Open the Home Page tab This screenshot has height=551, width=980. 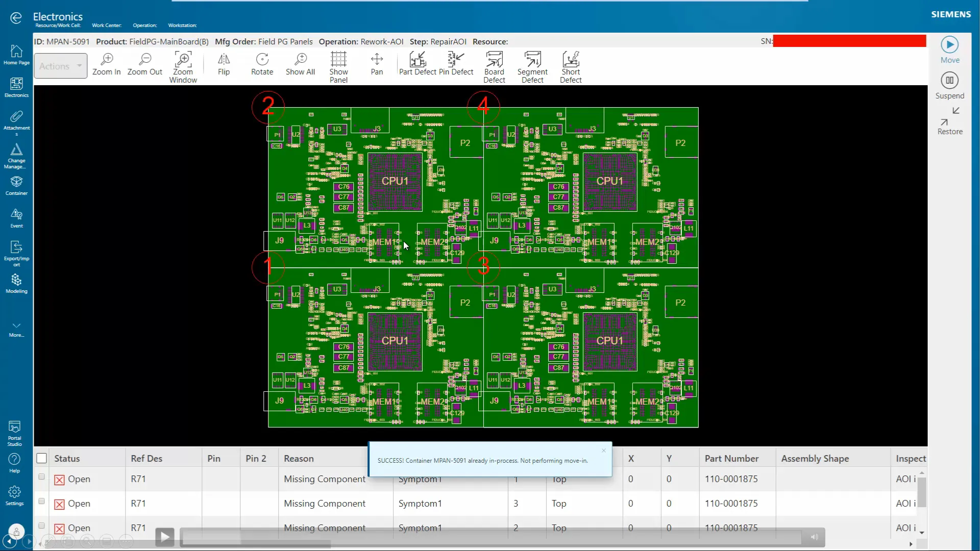[16, 56]
